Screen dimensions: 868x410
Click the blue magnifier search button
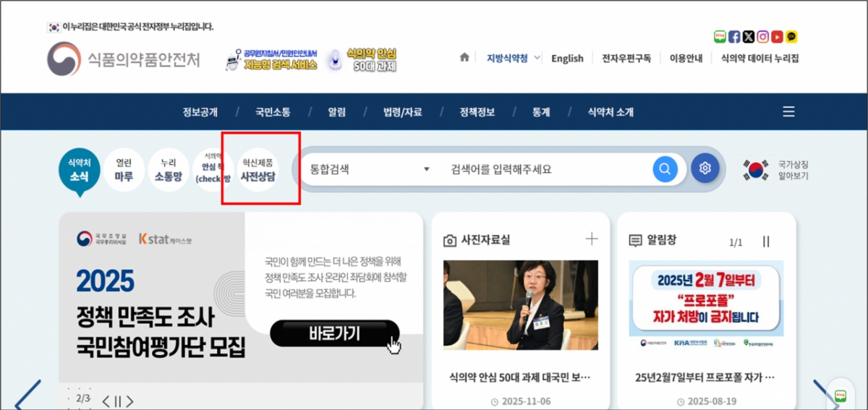pos(665,169)
